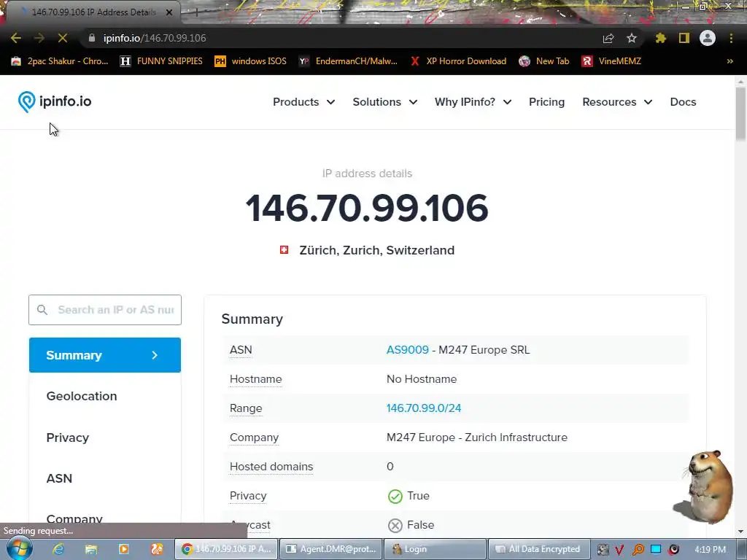Click the 146.70.99.106 heading
The image size is (747, 560).
coord(367,209)
